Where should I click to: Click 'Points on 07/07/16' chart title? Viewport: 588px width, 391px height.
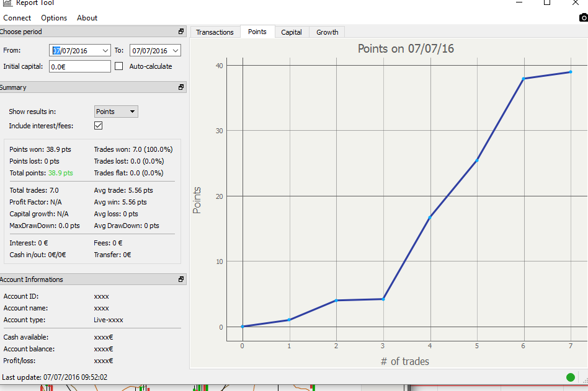tap(406, 49)
